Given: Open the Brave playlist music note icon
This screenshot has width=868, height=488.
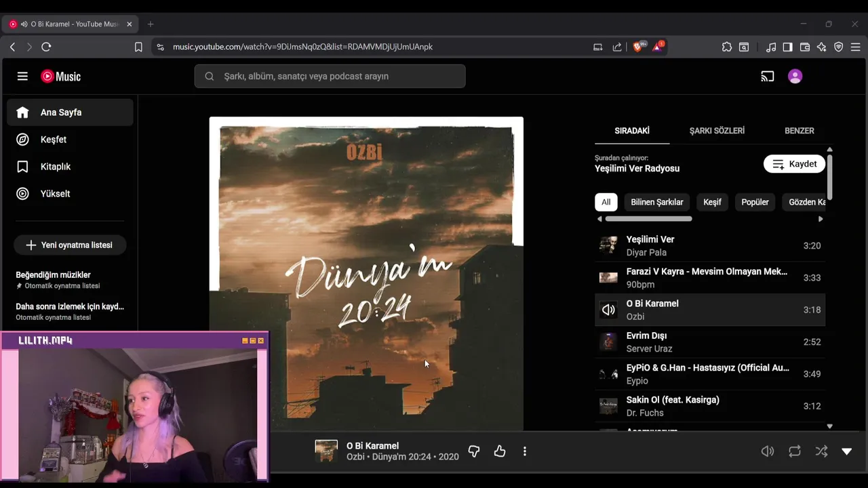Looking at the screenshot, I should pos(771,47).
